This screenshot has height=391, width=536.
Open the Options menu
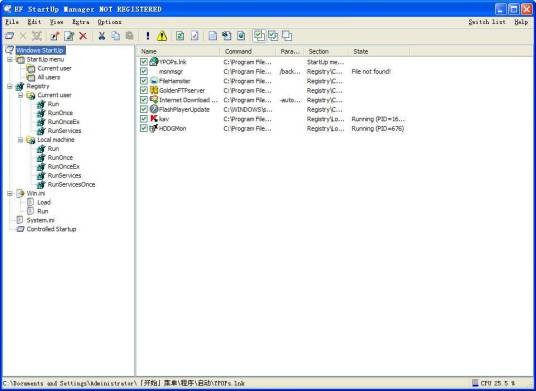(x=109, y=22)
